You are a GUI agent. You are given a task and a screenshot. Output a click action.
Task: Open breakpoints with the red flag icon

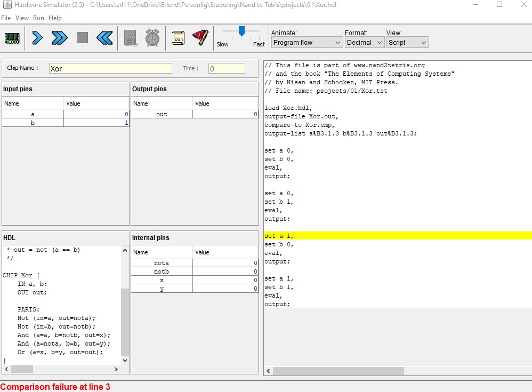(200, 38)
